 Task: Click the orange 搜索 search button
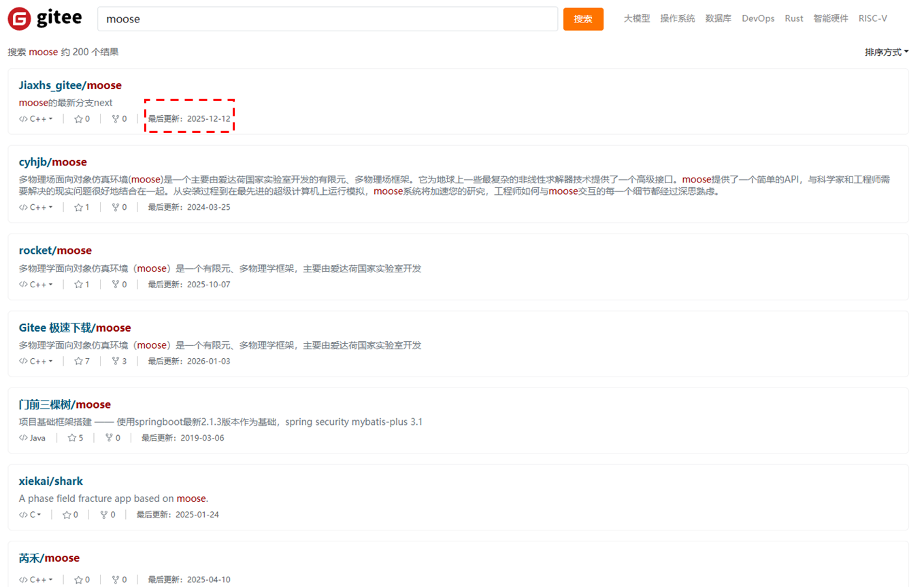pyautogui.click(x=583, y=18)
